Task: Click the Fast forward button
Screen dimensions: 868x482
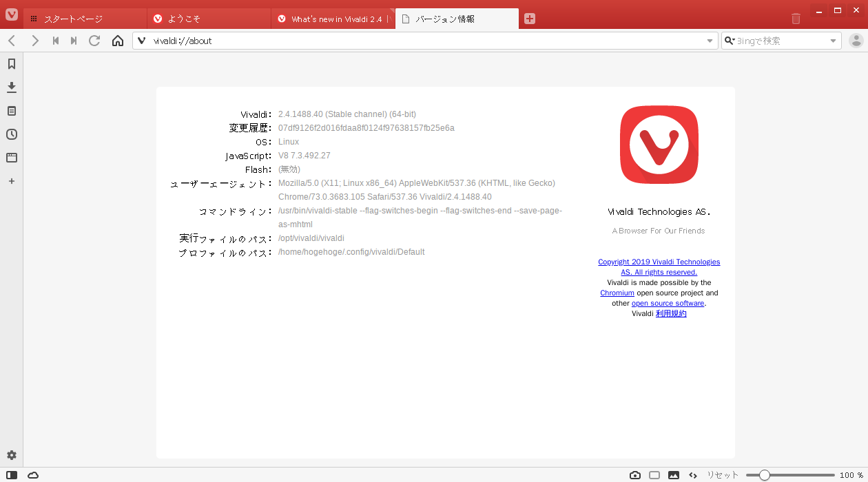Action: click(x=74, y=41)
